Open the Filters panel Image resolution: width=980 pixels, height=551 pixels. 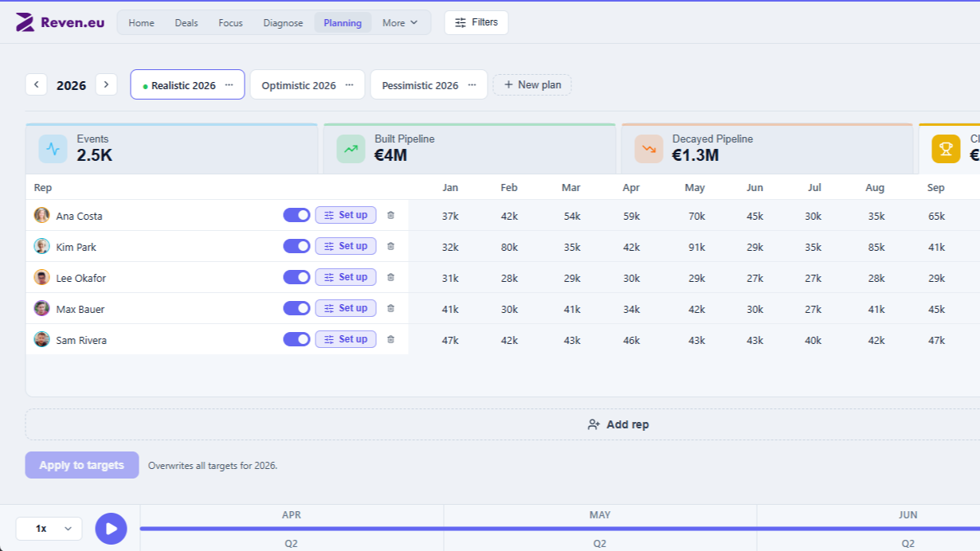(x=476, y=22)
